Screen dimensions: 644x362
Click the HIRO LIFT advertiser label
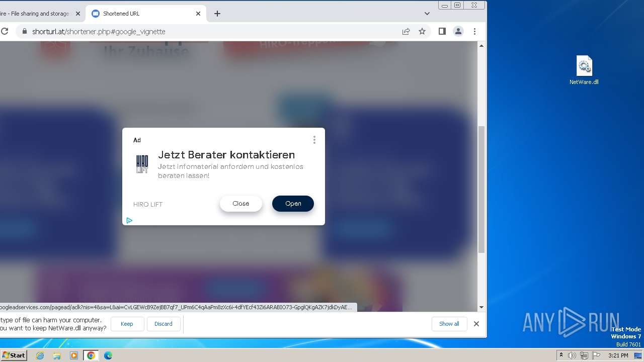pyautogui.click(x=148, y=204)
